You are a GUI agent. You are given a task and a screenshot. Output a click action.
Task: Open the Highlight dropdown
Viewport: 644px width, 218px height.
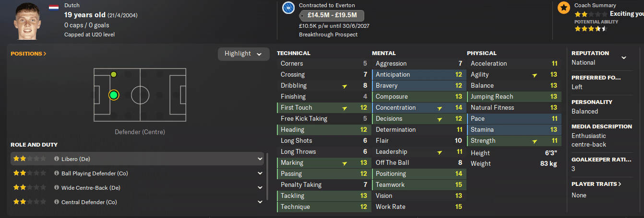click(244, 54)
